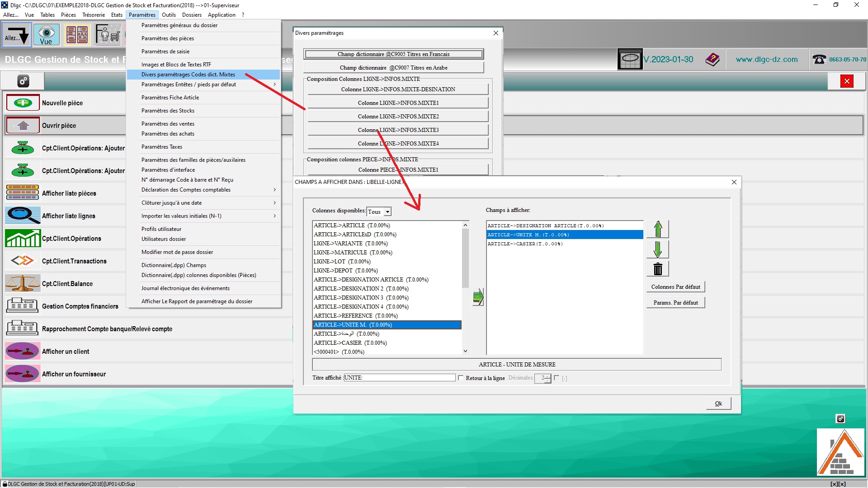
Task: Select Paramètres Taxes menu entry
Action: click(203, 147)
